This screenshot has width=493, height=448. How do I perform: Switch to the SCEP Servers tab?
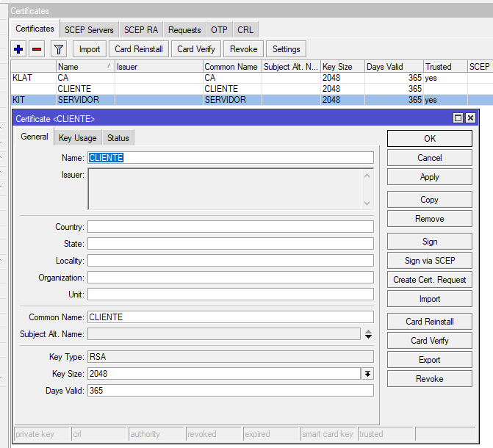(x=89, y=30)
